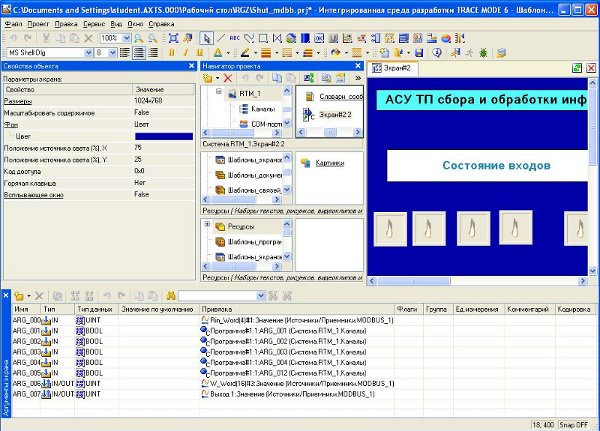Image resolution: width=600 pixels, height=431 pixels.
Task: Select the rectangle shape tool
Action: pos(263,38)
